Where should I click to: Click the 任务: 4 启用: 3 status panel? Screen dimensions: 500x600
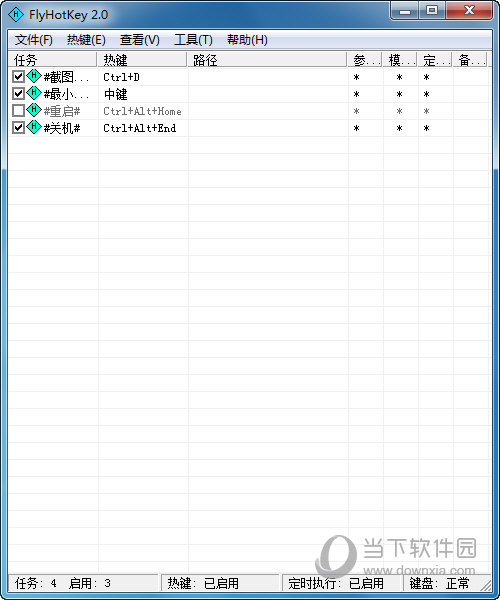click(83, 583)
